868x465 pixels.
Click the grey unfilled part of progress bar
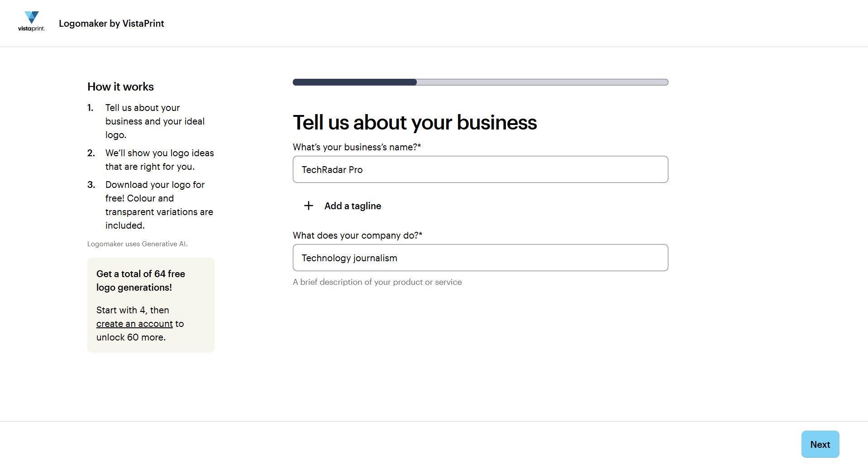(x=542, y=82)
